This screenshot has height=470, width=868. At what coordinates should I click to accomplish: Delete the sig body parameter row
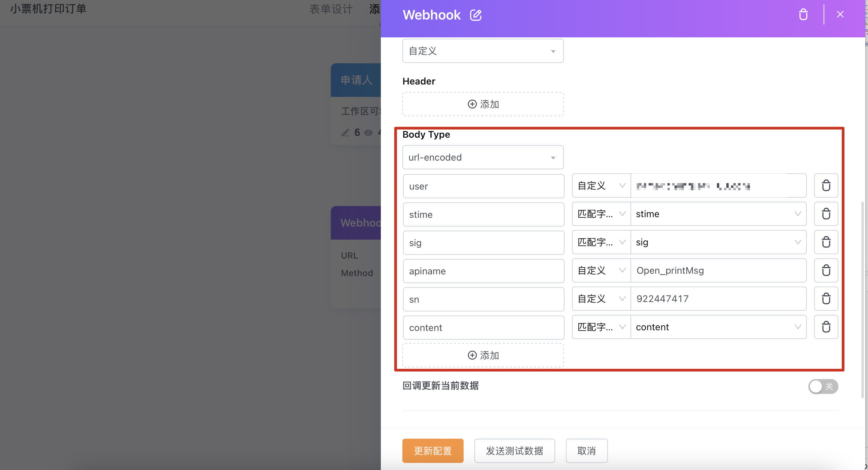pyautogui.click(x=826, y=242)
